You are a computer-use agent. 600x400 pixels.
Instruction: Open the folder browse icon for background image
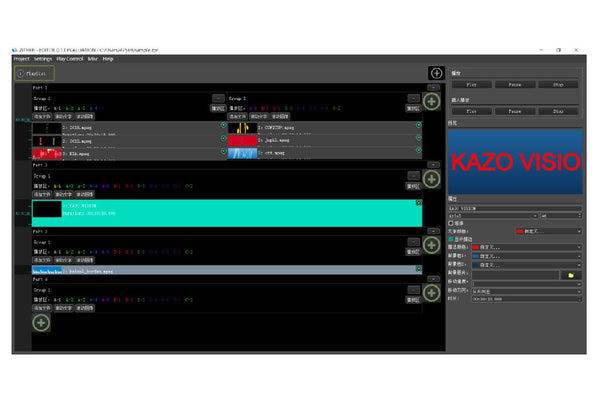tap(570, 274)
